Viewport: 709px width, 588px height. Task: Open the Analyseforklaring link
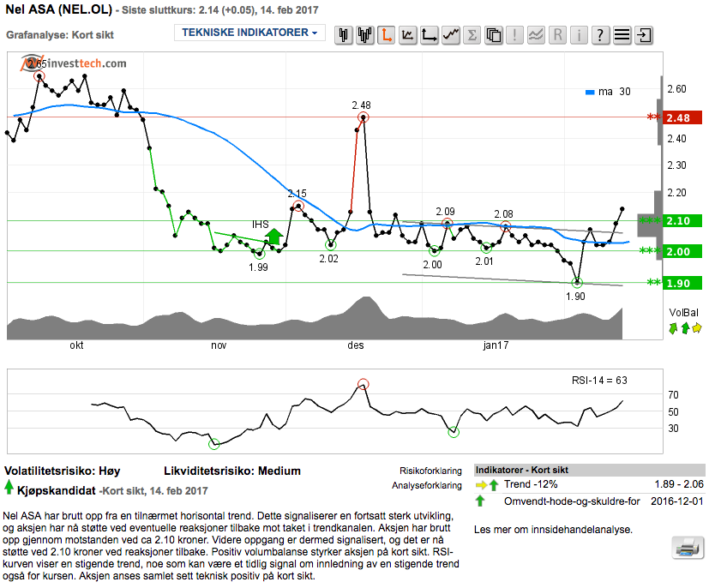(426, 485)
